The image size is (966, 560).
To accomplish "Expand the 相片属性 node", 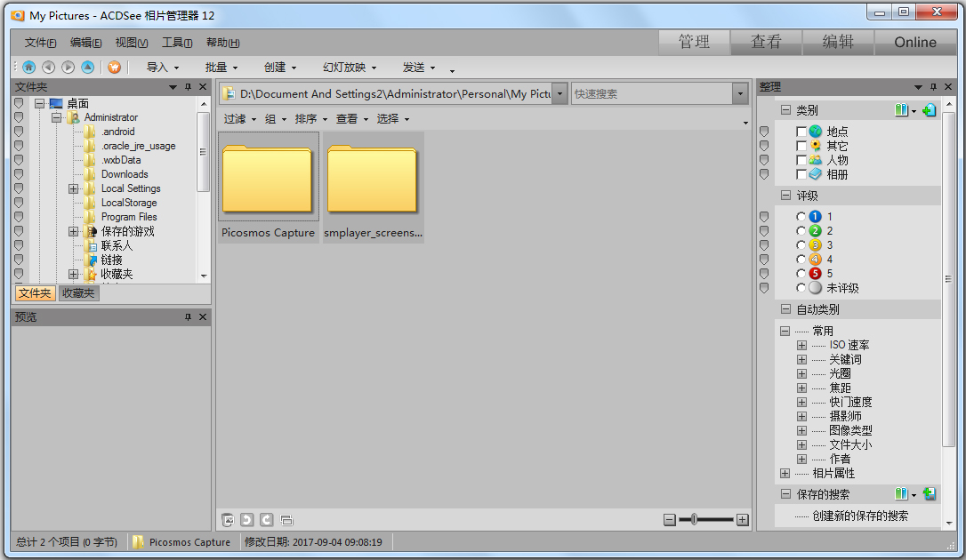I will point(785,473).
